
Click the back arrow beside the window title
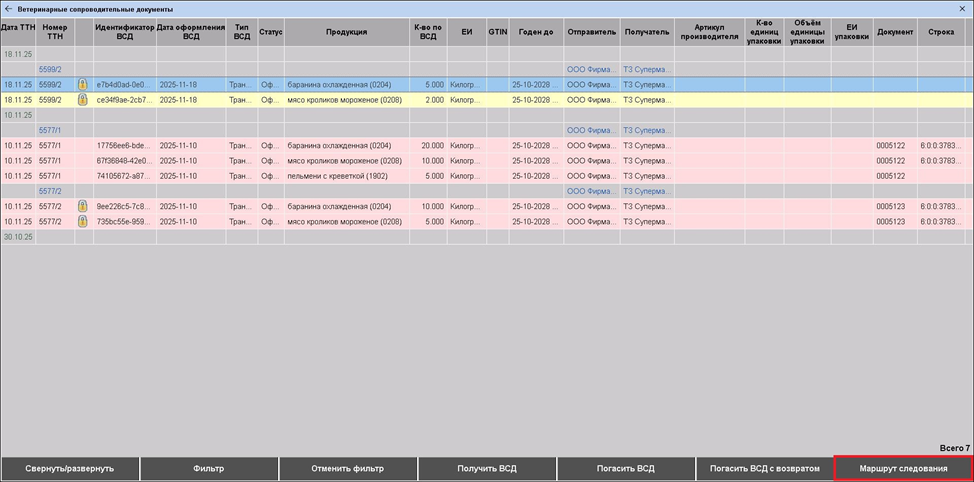[9, 8]
